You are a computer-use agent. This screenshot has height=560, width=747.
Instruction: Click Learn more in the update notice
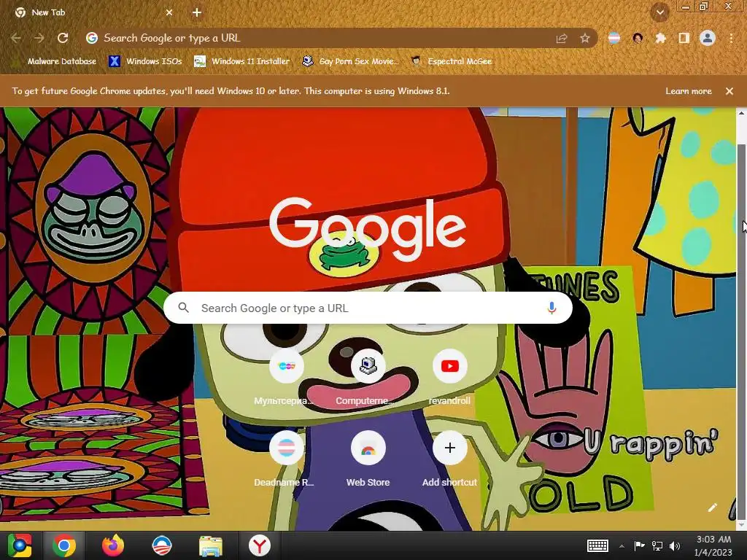coord(689,91)
